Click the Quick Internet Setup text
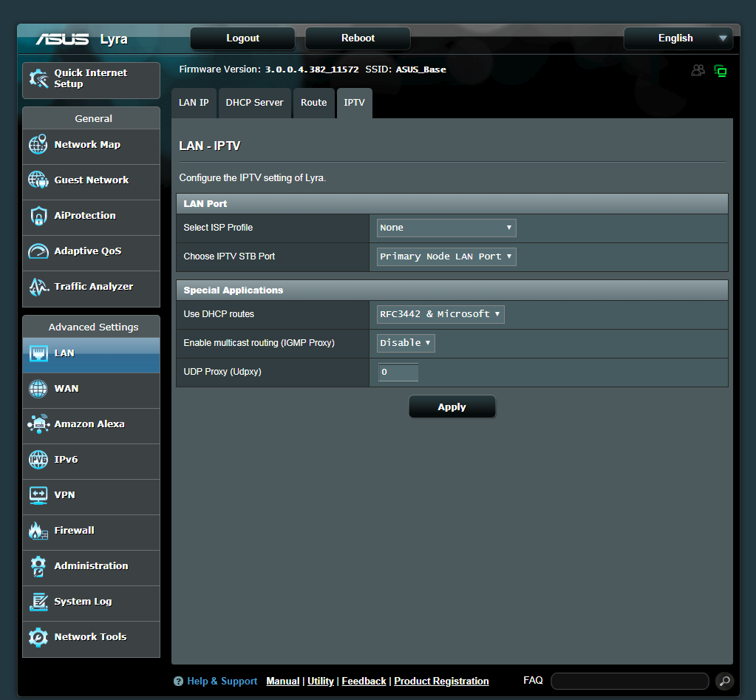 pos(91,78)
